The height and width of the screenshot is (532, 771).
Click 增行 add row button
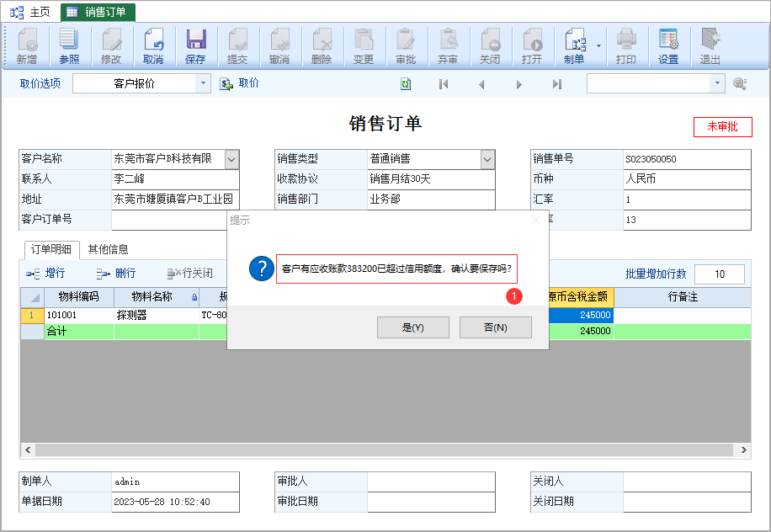pyautogui.click(x=45, y=274)
